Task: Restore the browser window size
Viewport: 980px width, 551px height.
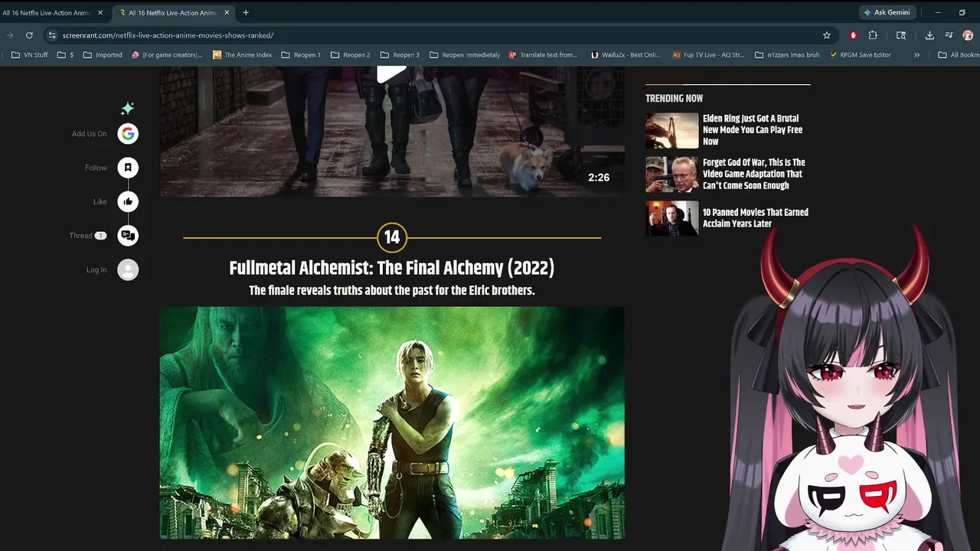Action: click(x=962, y=12)
